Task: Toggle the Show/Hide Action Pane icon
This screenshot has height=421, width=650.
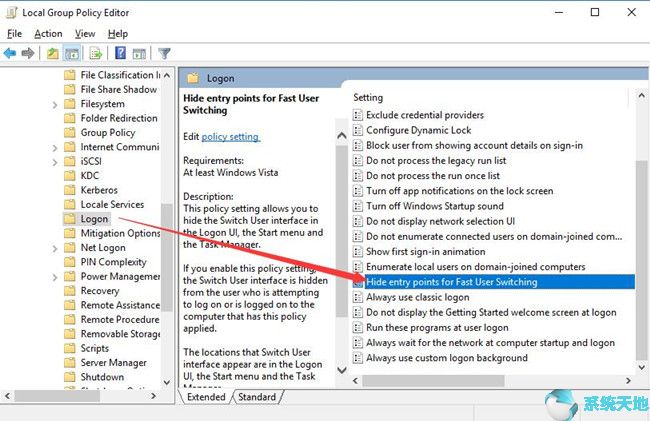Action: 139,53
